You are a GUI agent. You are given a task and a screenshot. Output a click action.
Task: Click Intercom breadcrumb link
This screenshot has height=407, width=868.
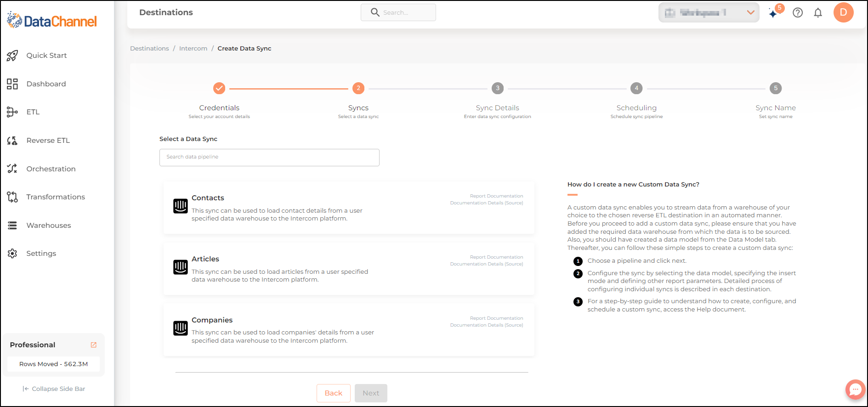193,49
